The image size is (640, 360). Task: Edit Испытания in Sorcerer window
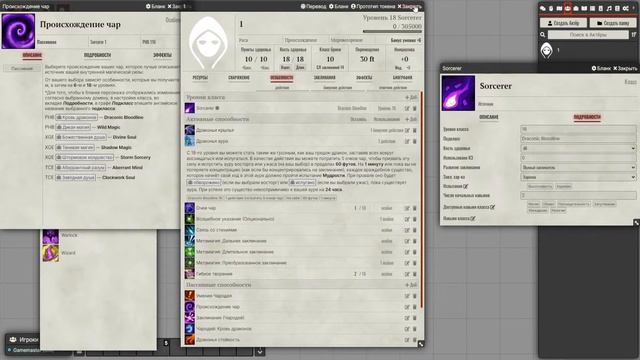(466, 186)
